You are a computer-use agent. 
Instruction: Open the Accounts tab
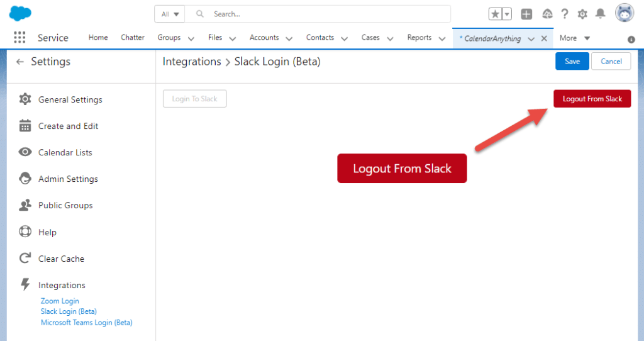tap(264, 37)
